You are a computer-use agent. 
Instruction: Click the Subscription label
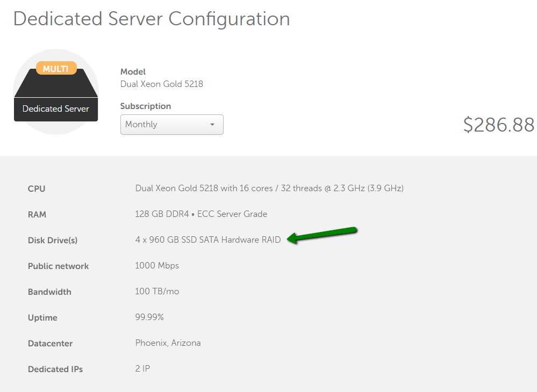(146, 106)
